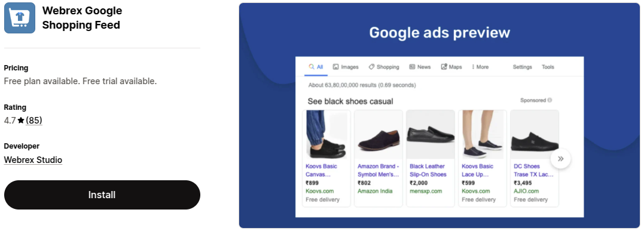The height and width of the screenshot is (231, 644).
Task: Open the Webrex Studio developer link
Action: coord(33,160)
